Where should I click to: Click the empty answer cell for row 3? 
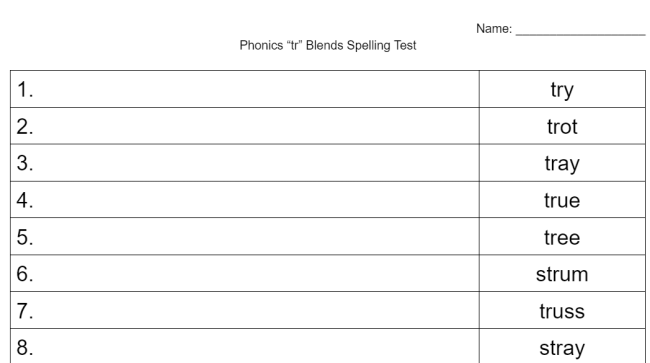point(245,163)
